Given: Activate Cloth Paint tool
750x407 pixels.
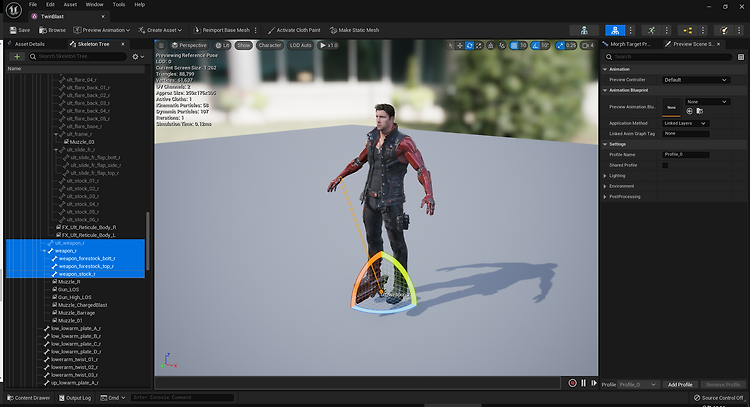Looking at the screenshot, I should (294, 30).
